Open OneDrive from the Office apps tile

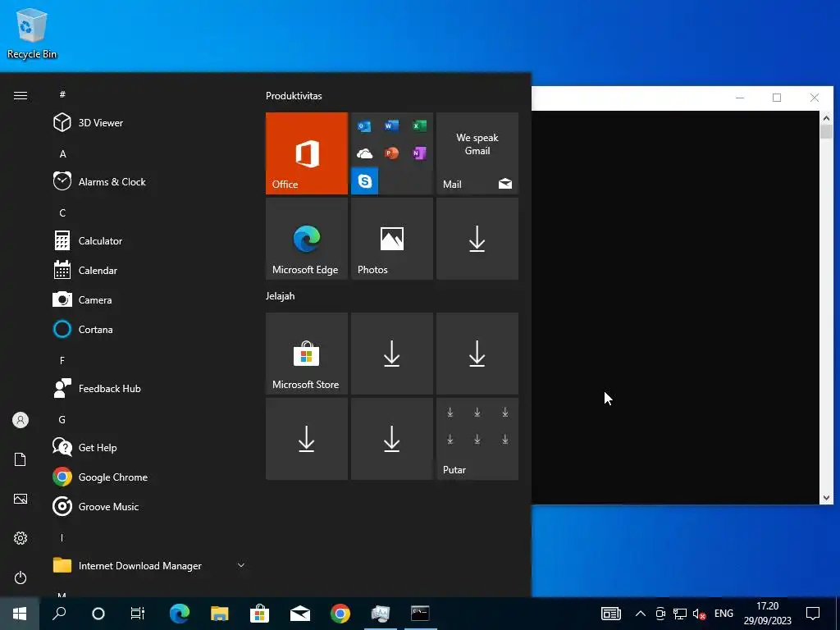coord(364,153)
